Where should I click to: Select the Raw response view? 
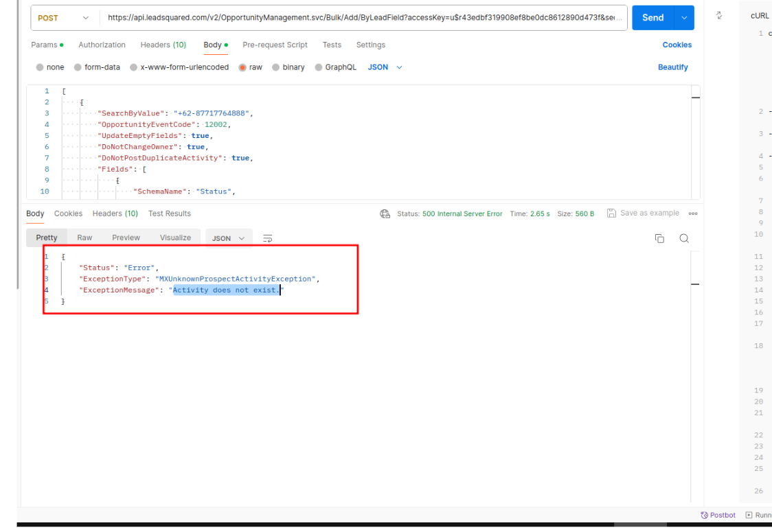pos(84,238)
